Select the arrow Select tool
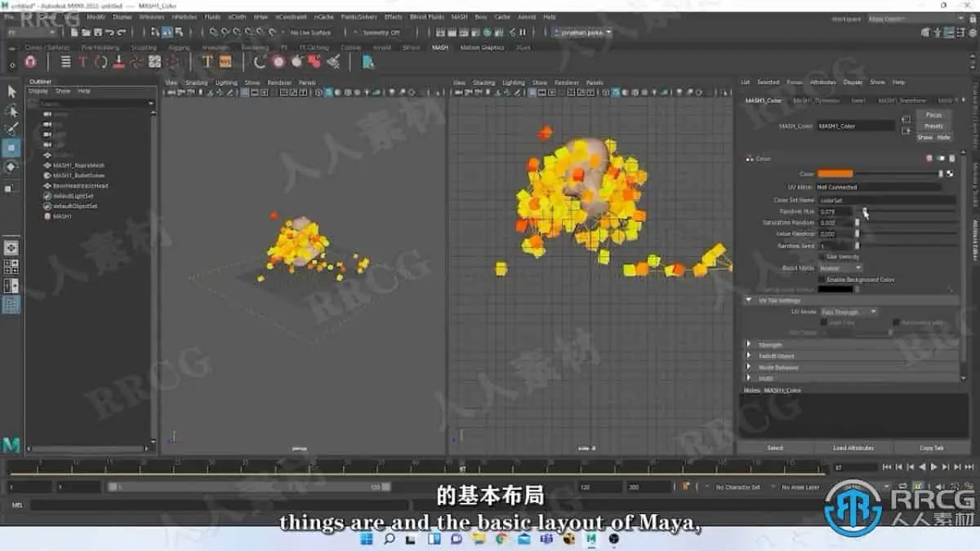Screen dimensions: 980x551 point(11,91)
